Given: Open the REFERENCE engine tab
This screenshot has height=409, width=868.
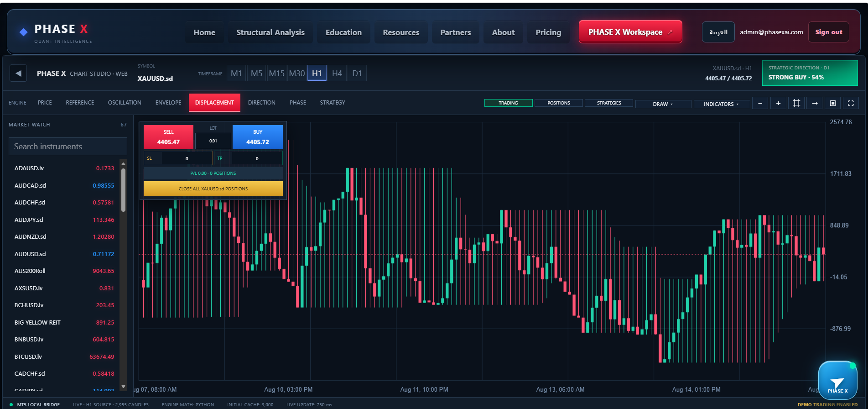Looking at the screenshot, I should [x=80, y=103].
